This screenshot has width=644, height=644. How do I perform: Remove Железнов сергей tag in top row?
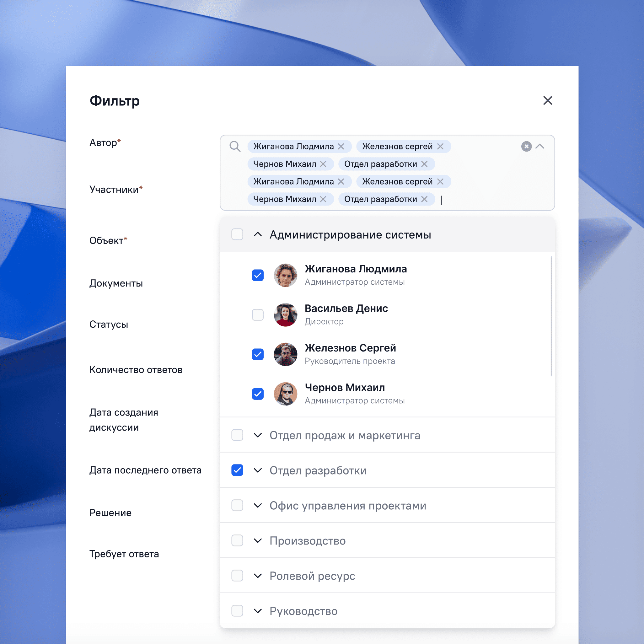click(440, 146)
